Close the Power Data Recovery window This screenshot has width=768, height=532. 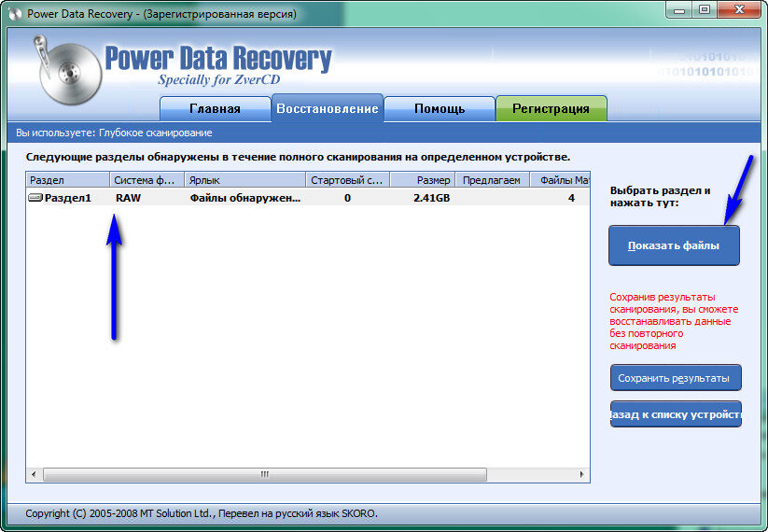point(739,9)
